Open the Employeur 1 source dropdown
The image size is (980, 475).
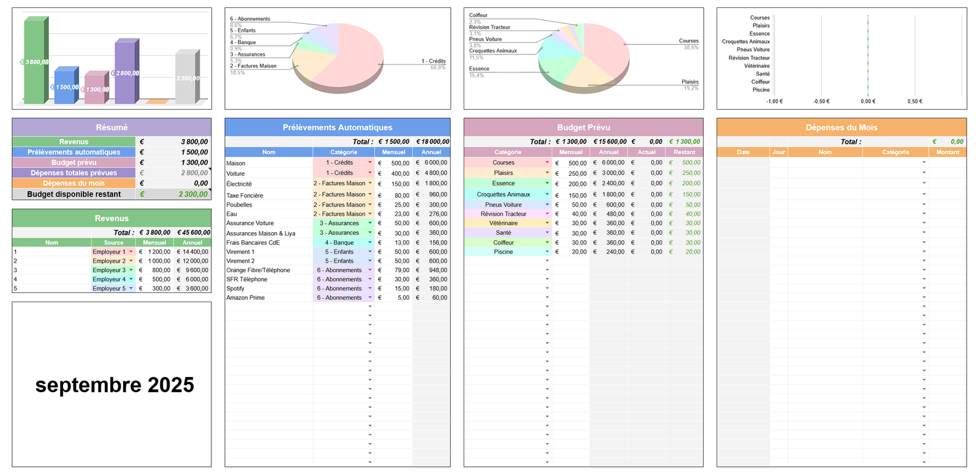pyautogui.click(x=131, y=252)
